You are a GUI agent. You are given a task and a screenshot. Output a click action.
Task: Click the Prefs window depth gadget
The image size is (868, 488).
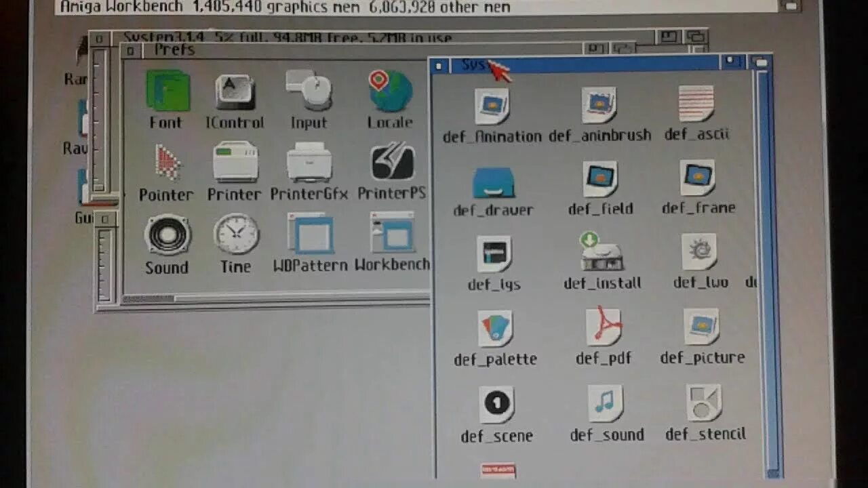(x=625, y=48)
